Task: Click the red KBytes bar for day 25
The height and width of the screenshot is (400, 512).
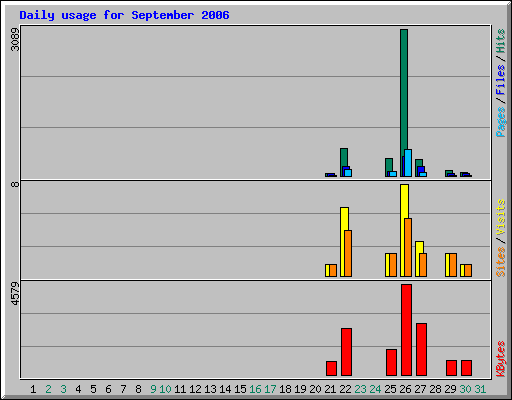Action: [392, 362]
